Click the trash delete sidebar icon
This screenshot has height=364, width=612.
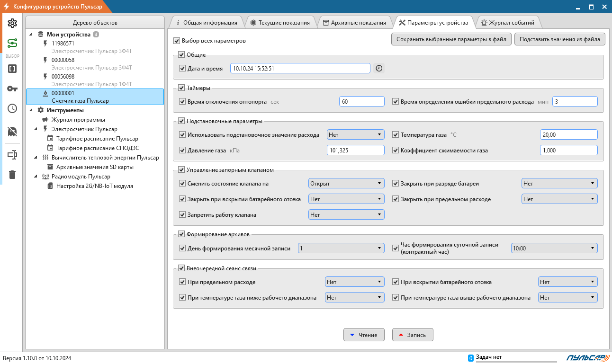click(x=12, y=175)
